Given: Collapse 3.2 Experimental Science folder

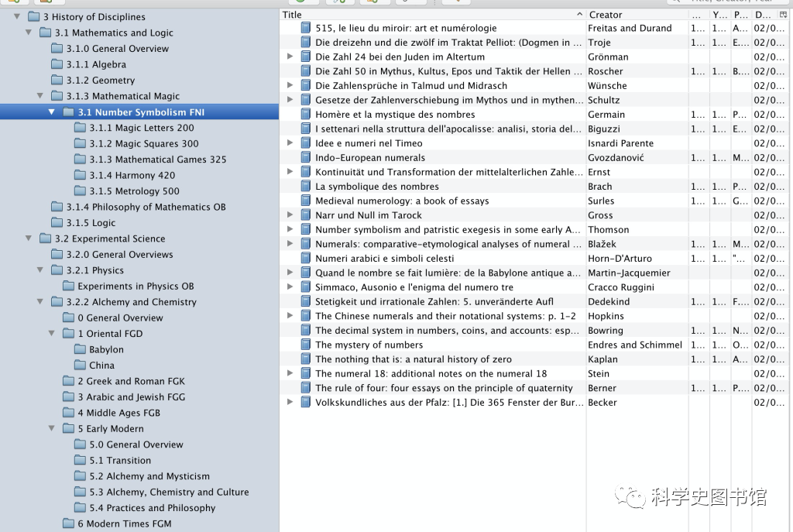Looking at the screenshot, I should click(29, 239).
